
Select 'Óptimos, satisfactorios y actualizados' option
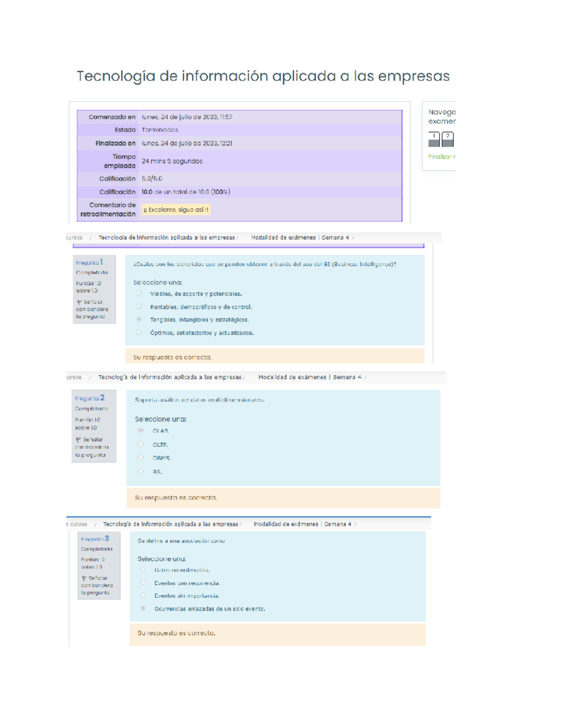pyautogui.click(x=139, y=332)
